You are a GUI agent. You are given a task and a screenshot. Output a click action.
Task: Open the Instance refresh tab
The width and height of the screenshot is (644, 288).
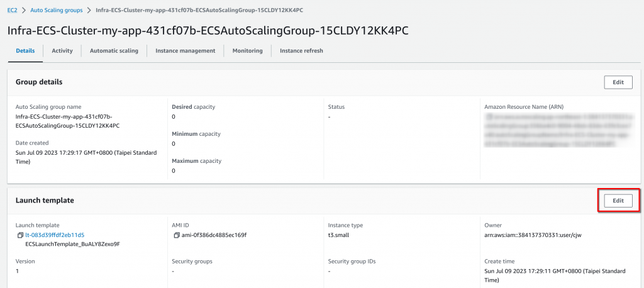pyautogui.click(x=301, y=50)
